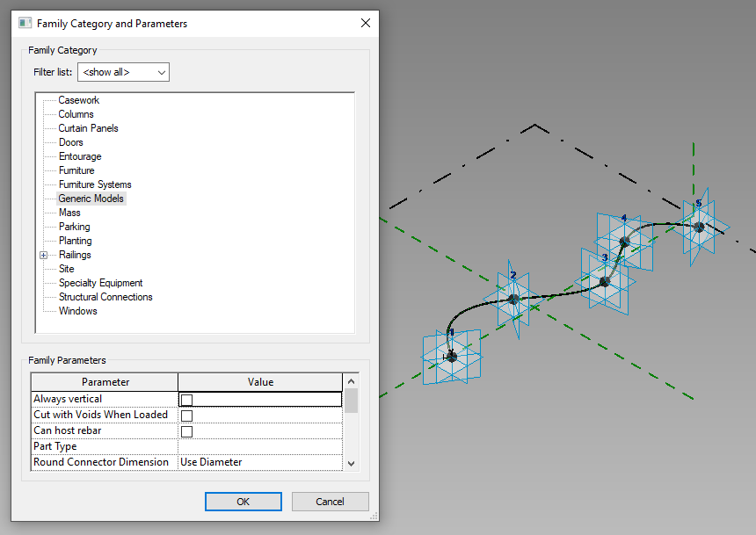Select Structural Connections category

click(x=105, y=297)
